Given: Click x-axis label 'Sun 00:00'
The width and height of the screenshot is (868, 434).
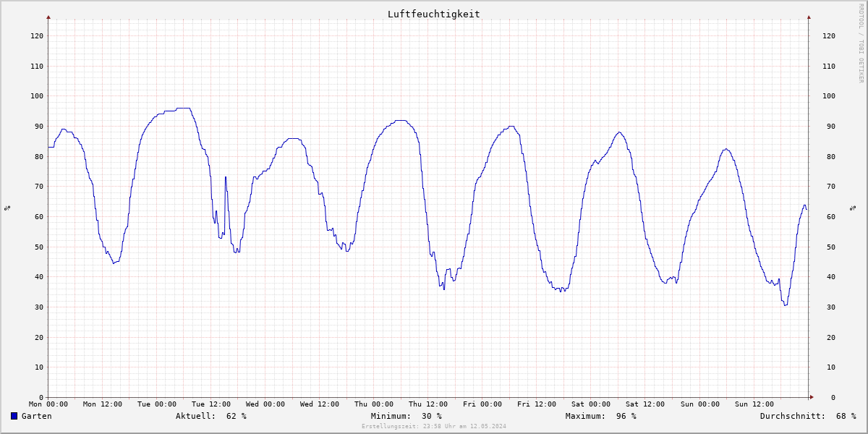Looking at the screenshot, I should 699,404.
